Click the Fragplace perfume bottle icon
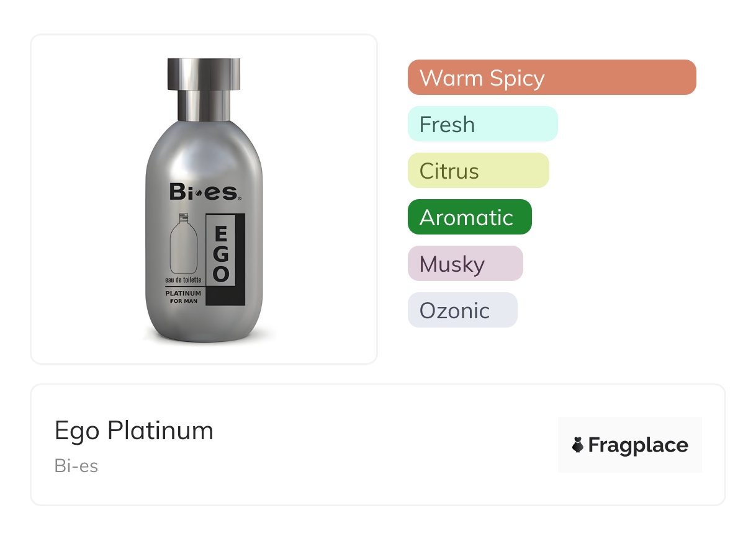 (578, 445)
